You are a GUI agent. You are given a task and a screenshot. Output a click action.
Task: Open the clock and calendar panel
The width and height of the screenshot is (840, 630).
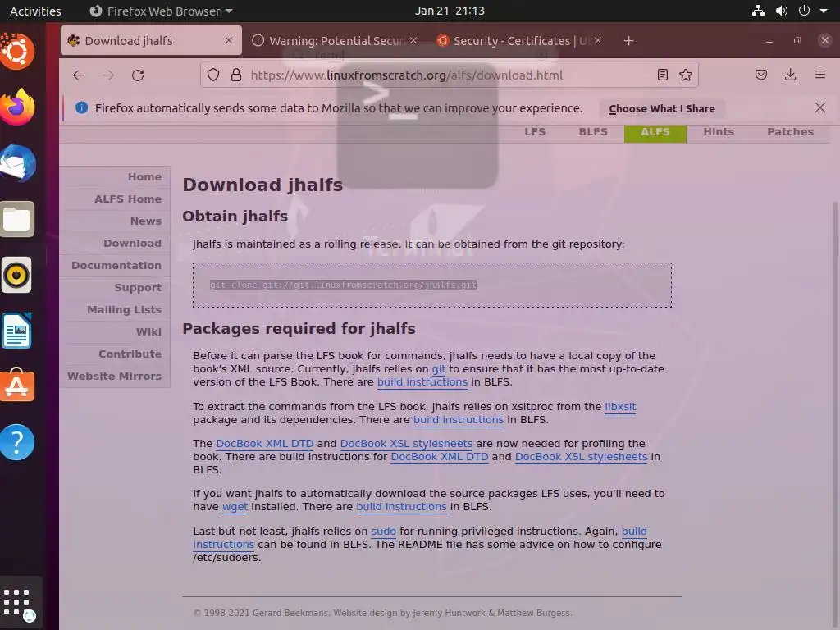[450, 11]
